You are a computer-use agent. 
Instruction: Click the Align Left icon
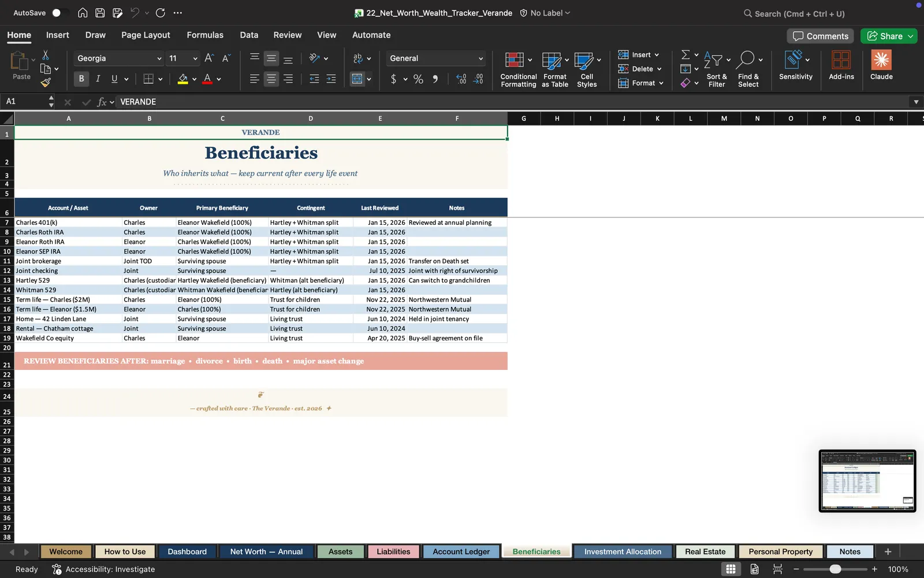pyautogui.click(x=254, y=79)
